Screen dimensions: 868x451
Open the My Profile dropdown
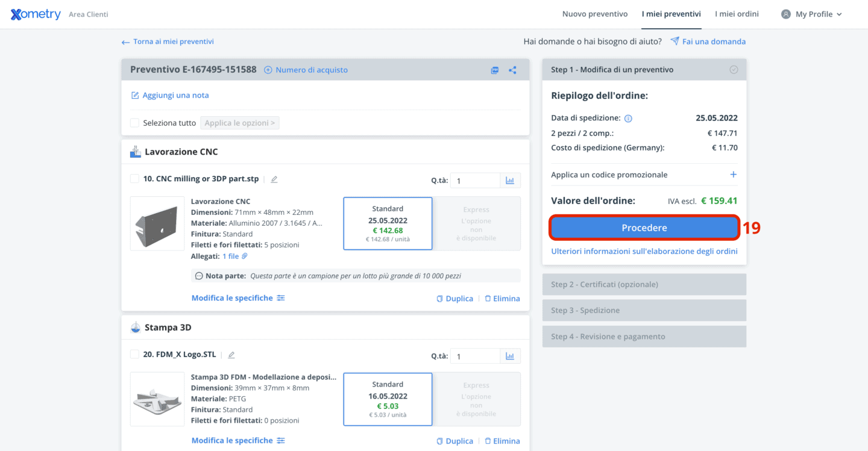click(x=811, y=14)
